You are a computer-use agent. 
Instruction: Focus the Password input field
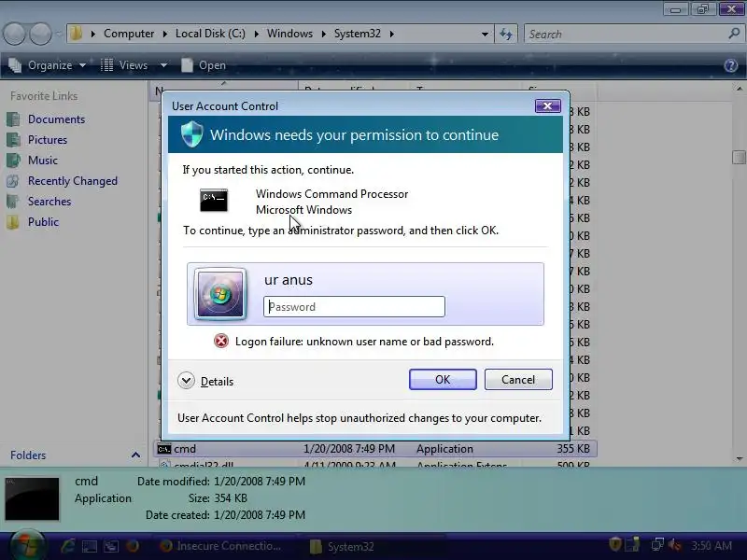(x=354, y=307)
